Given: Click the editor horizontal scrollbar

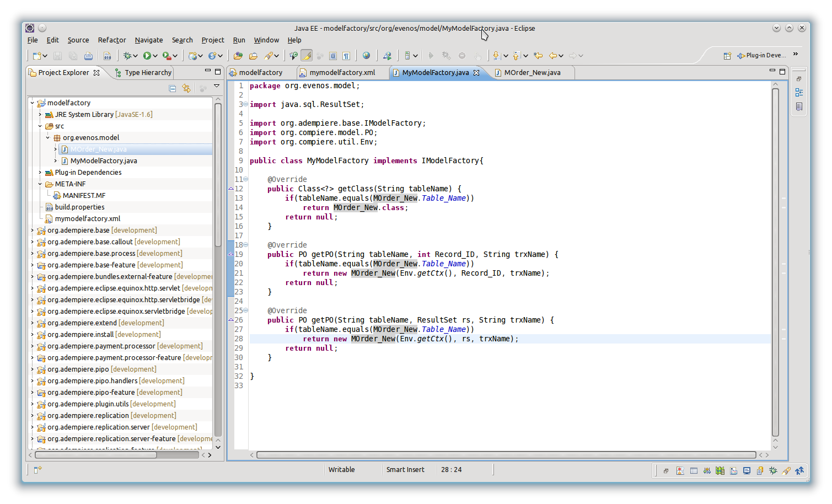Looking at the screenshot, I should (x=506, y=455).
